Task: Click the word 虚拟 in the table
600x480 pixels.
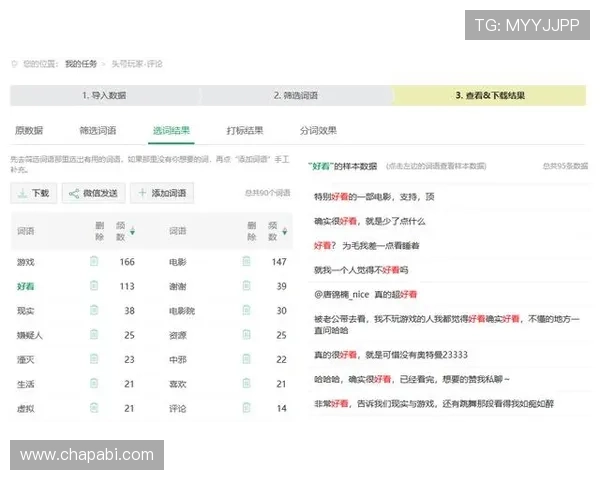Action: [26, 409]
